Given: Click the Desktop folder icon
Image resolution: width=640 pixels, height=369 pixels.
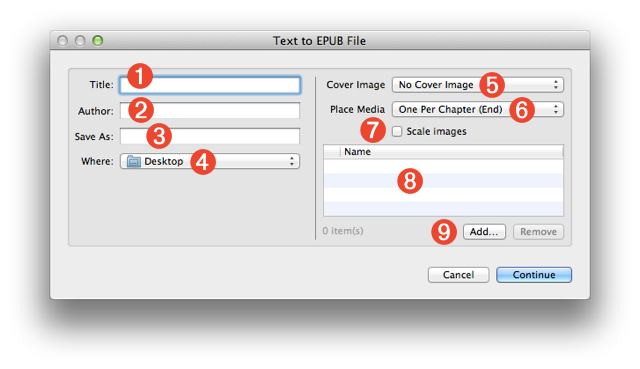Looking at the screenshot, I should click(x=133, y=161).
